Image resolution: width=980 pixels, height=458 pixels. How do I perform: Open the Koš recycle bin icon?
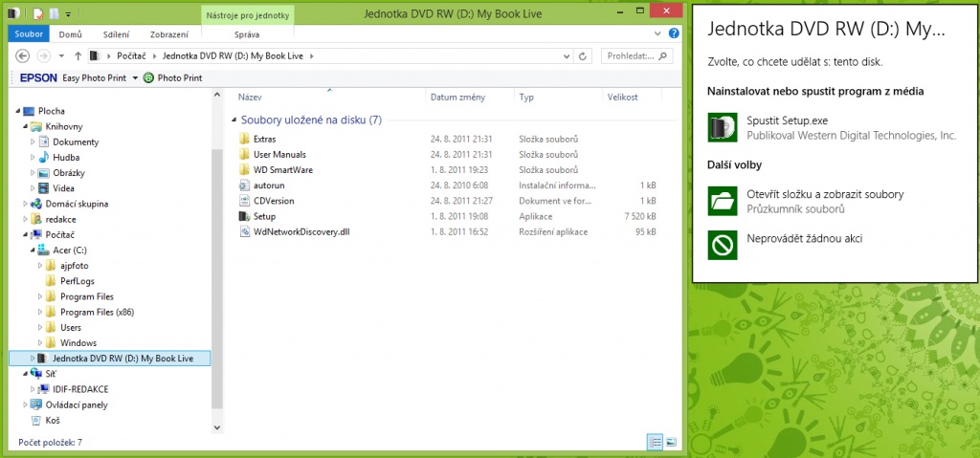[35, 421]
